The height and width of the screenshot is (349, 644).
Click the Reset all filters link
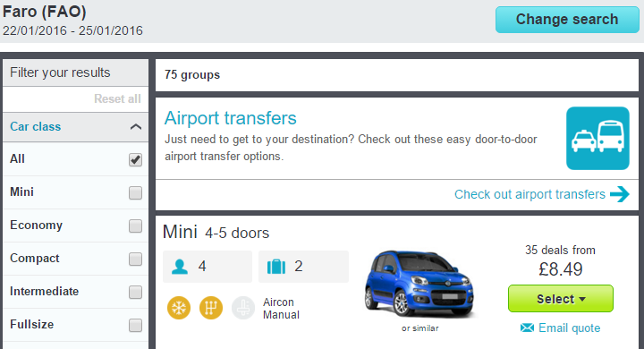[117, 98]
